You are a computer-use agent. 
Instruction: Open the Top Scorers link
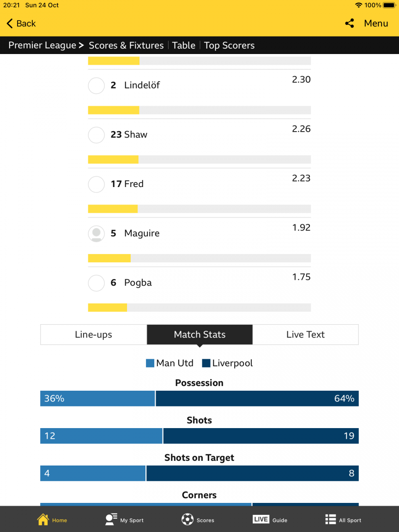coord(229,45)
